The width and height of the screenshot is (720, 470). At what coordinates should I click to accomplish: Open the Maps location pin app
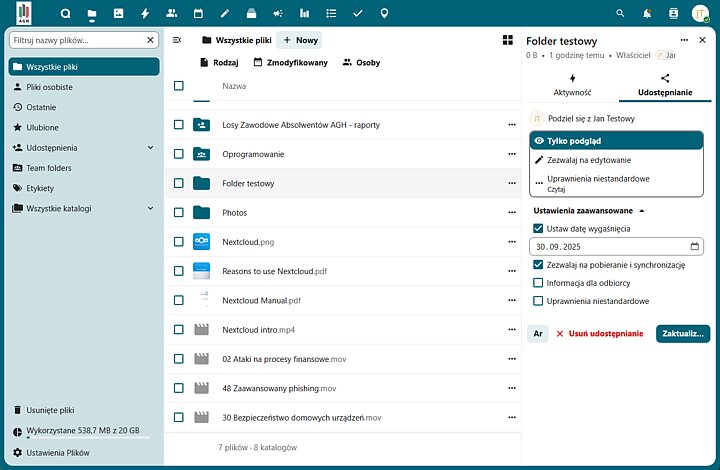coord(384,14)
